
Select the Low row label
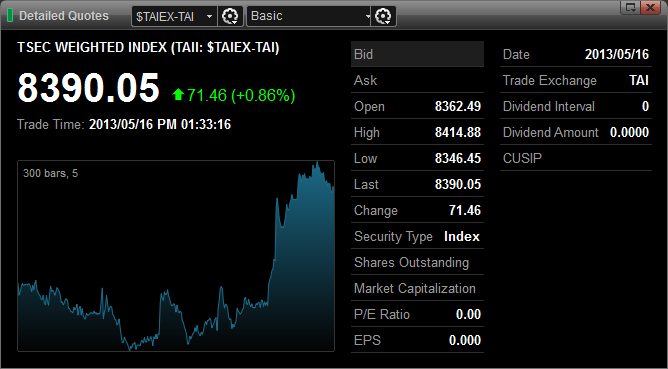click(x=365, y=159)
